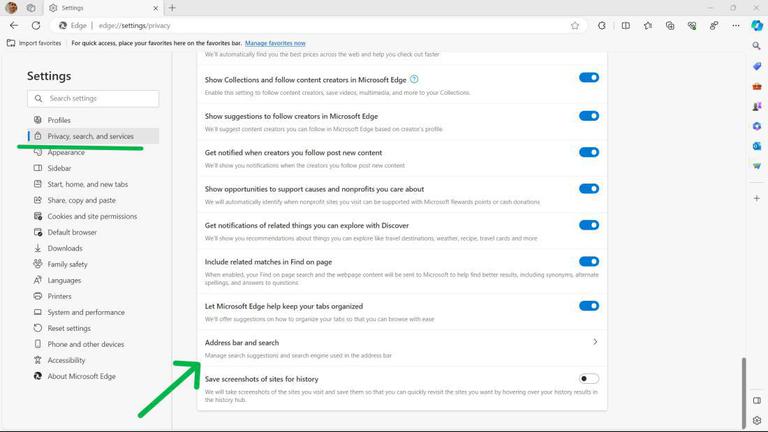Open the Microsoft 365 icon in sidebar
The image size is (768, 432).
click(x=757, y=126)
